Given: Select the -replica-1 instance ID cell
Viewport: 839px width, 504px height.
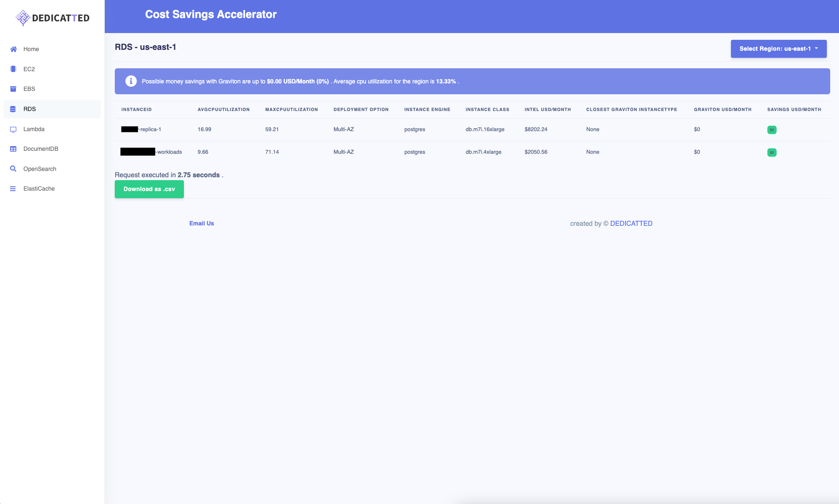Looking at the screenshot, I should coord(141,129).
